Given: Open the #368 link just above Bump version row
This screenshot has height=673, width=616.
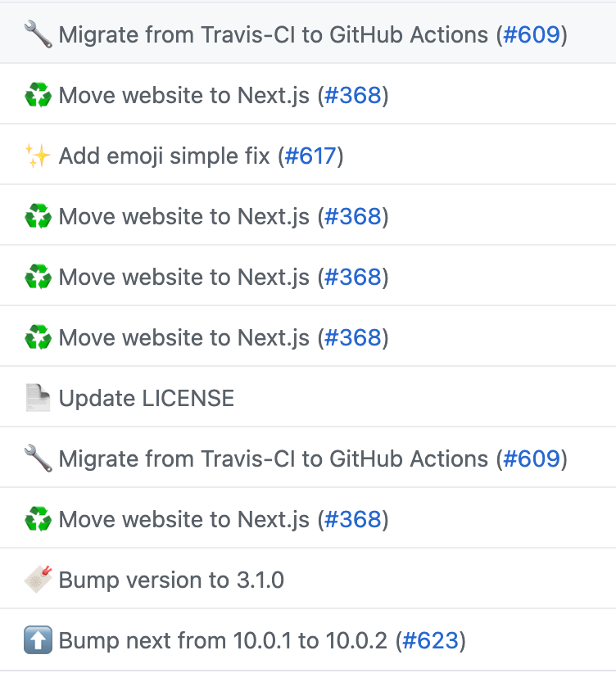Looking at the screenshot, I should click(x=353, y=519).
